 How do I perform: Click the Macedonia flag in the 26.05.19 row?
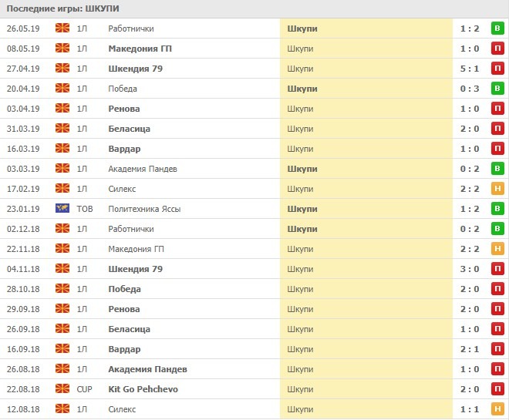coord(62,29)
